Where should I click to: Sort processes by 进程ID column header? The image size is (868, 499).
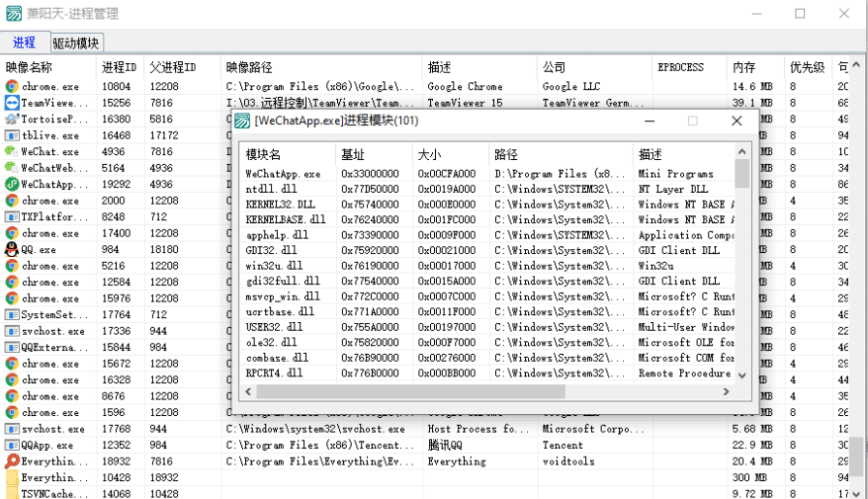[x=120, y=67]
